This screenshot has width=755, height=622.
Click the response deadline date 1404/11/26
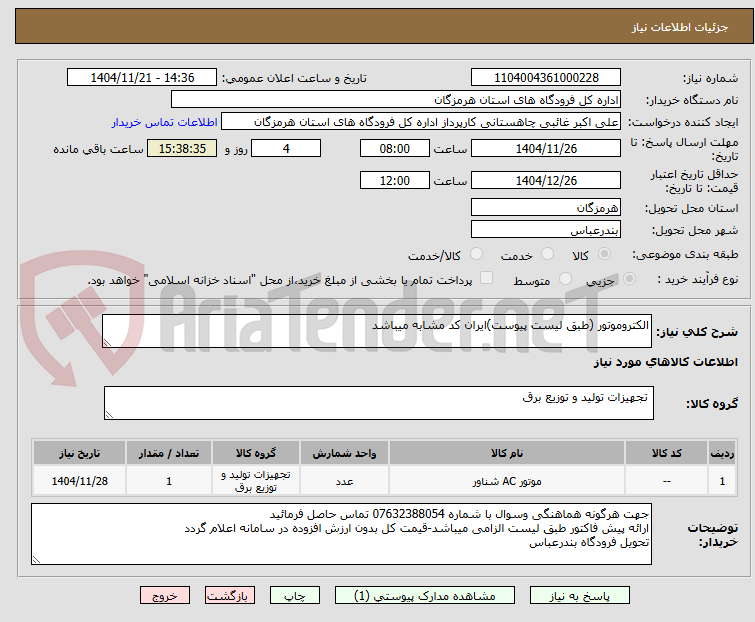(546, 148)
